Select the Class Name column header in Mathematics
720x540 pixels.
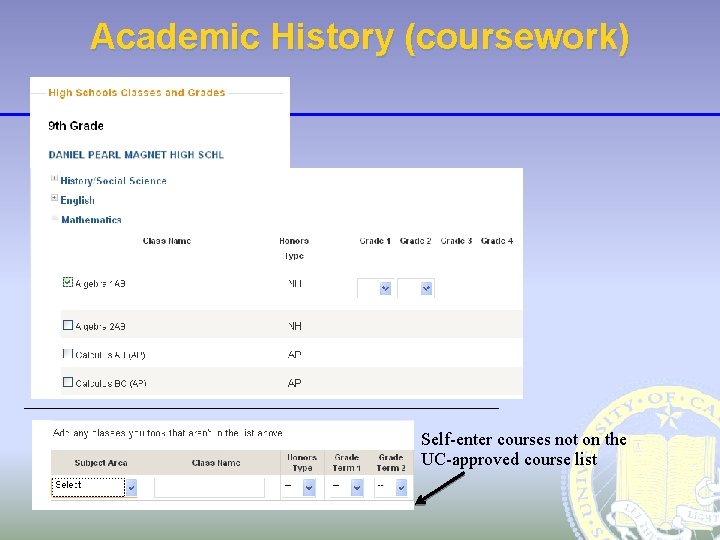point(167,241)
